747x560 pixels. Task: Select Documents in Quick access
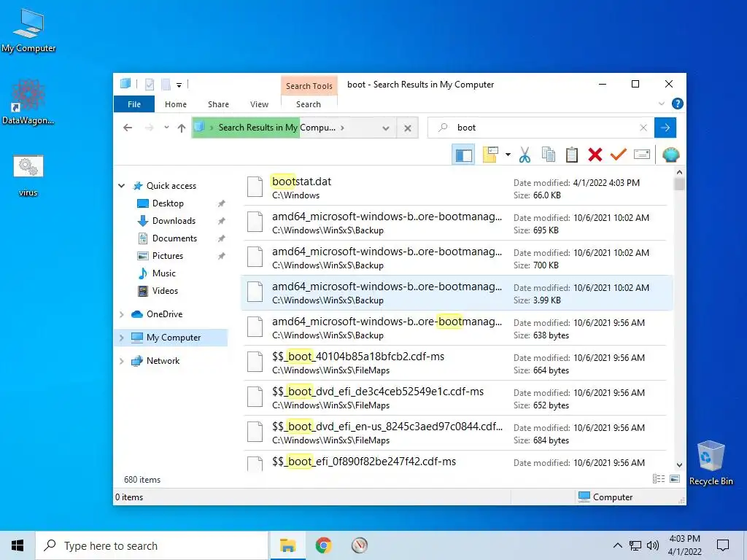pyautogui.click(x=174, y=238)
